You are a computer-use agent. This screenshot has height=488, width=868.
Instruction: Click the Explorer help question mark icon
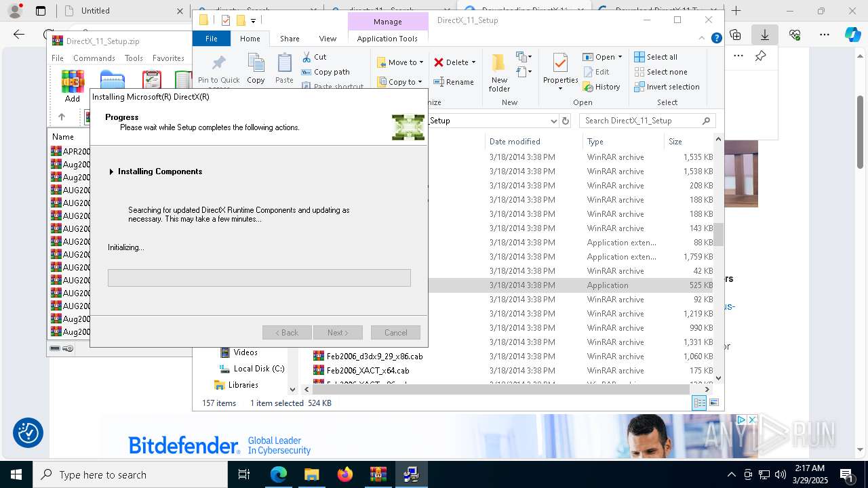pos(716,39)
